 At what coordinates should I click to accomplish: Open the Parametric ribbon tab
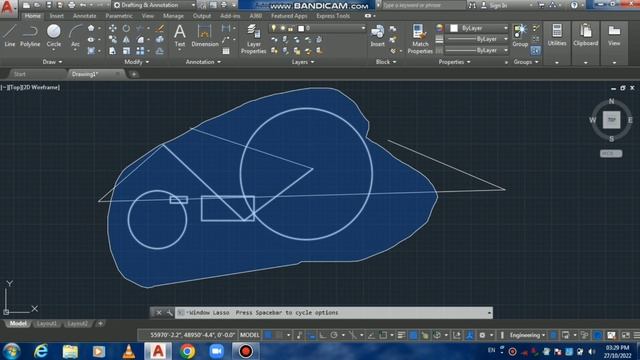(119, 16)
